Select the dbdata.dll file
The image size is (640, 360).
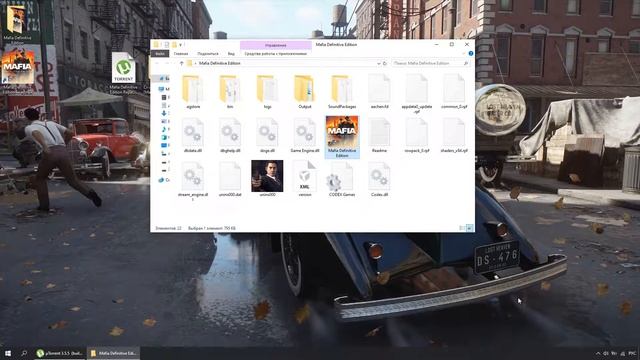coord(193,136)
